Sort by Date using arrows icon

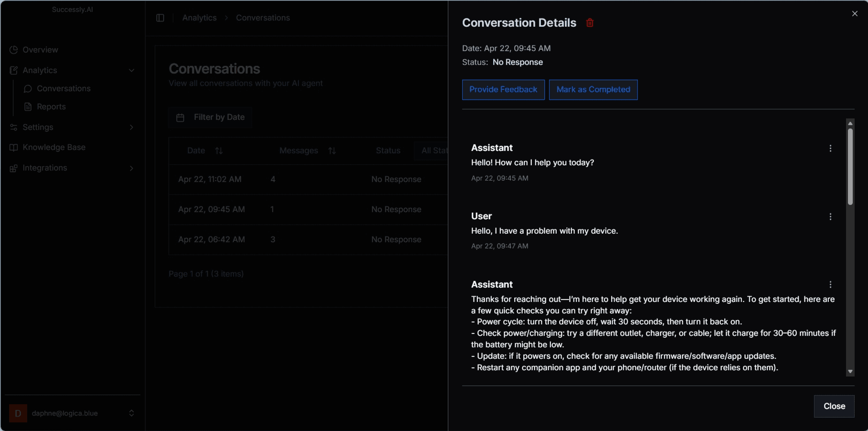(219, 151)
